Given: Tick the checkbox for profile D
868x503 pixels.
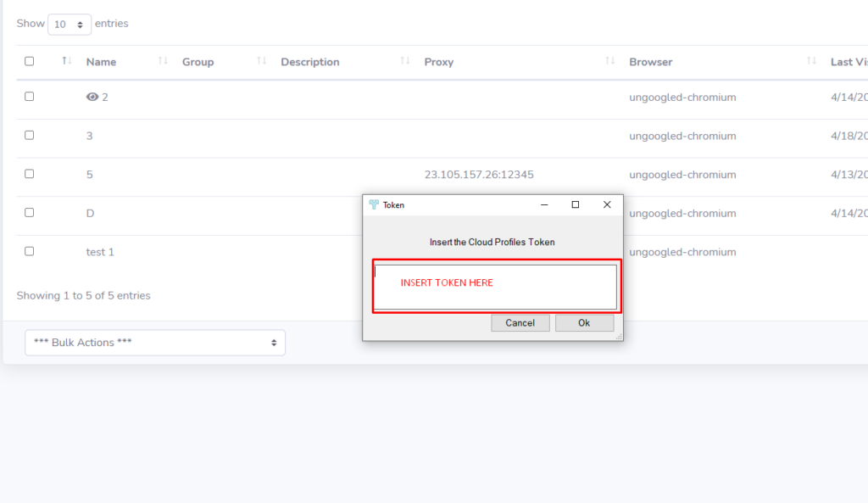Looking at the screenshot, I should (30, 213).
